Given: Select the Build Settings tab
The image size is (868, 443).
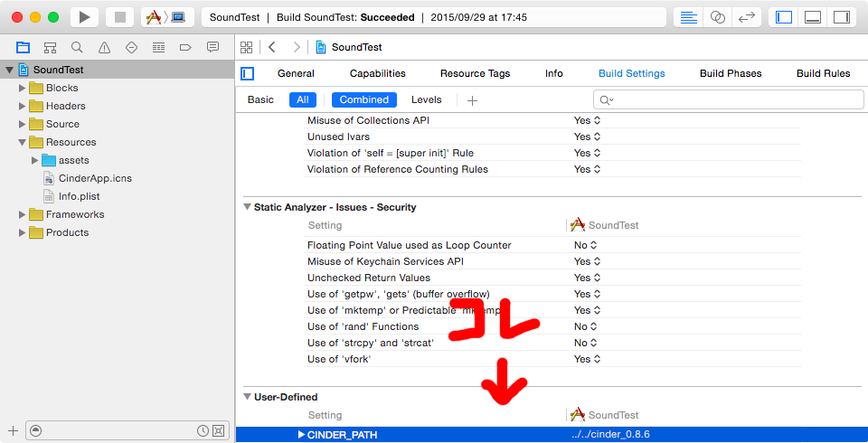Looking at the screenshot, I should (x=632, y=73).
